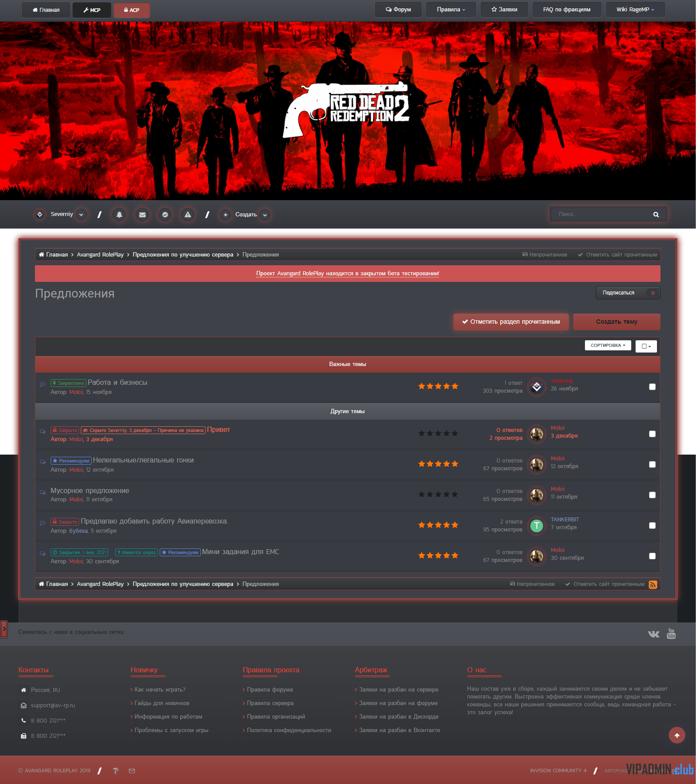Click Непрочитанное in top breadcrumb bar
The image size is (698, 784).
tap(545, 255)
